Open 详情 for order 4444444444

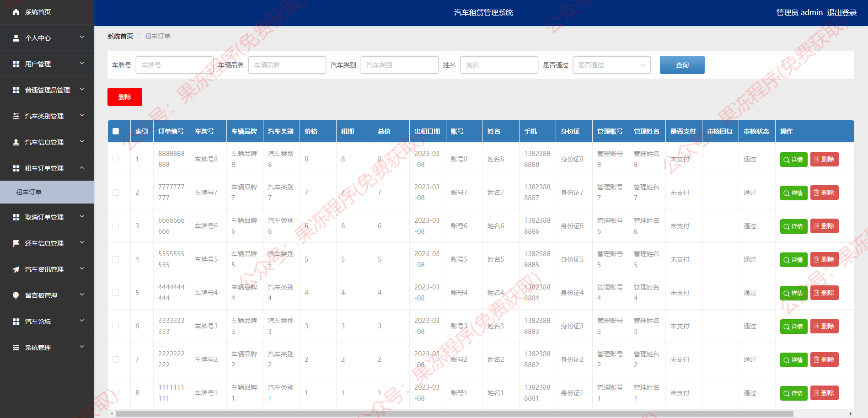(793, 293)
